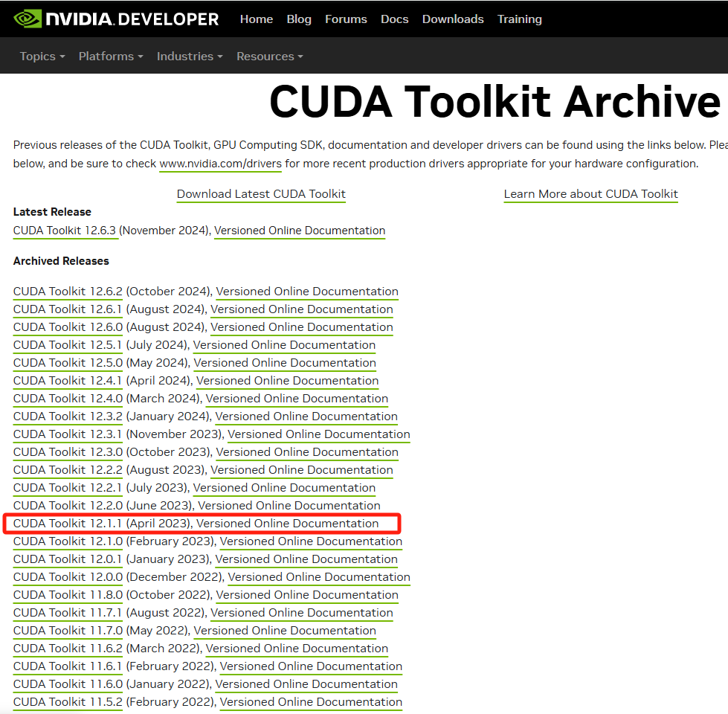Click Learn More about CUDA Toolkit
728x714 pixels.
591,194
